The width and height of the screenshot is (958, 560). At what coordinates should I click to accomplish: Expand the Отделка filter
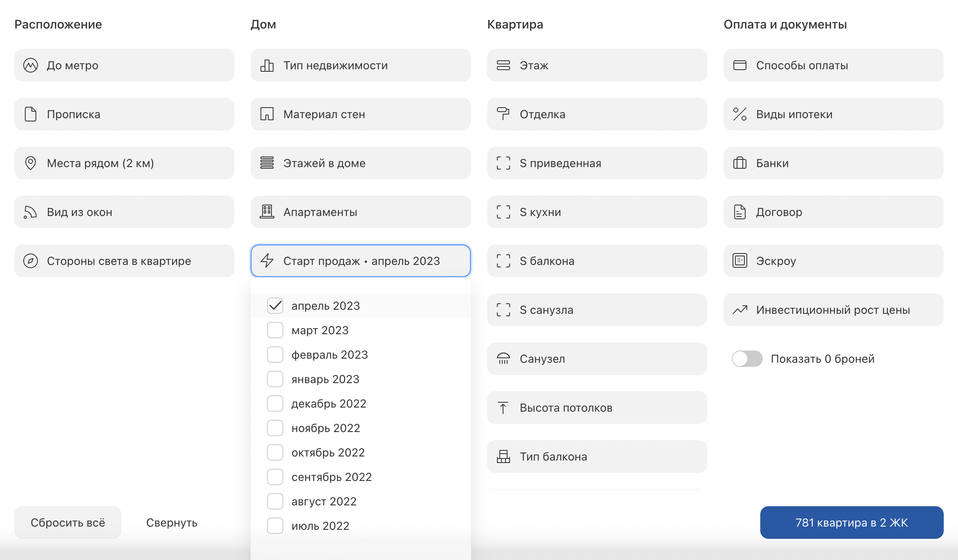pos(597,114)
